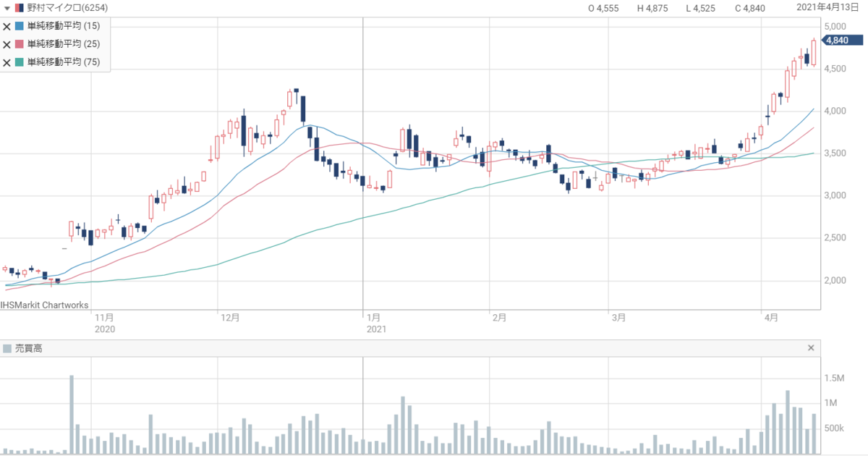Click the 4,000 price axis label
868x456 pixels.
[x=837, y=111]
